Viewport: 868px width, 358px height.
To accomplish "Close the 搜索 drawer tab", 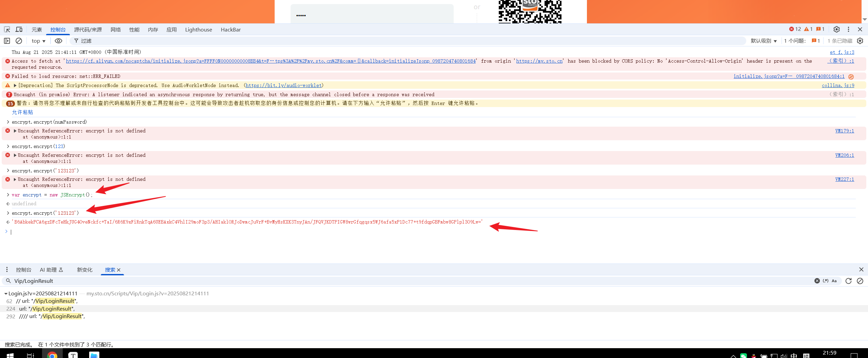I will [x=119, y=270].
